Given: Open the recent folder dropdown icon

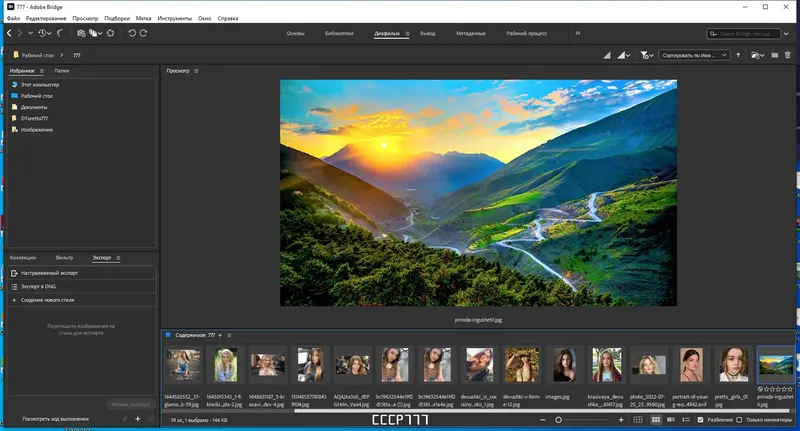Looking at the screenshot, I should coord(758,55).
